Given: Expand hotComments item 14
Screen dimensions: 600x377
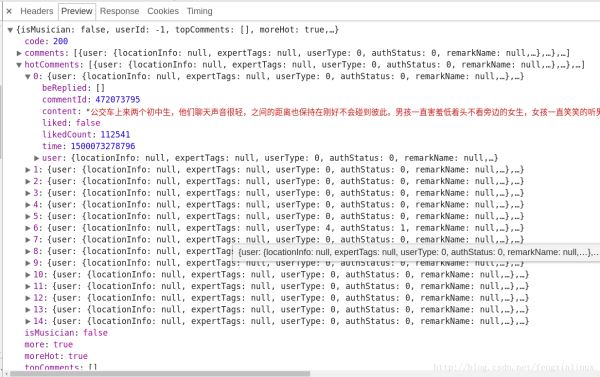Looking at the screenshot, I should click(x=28, y=321).
